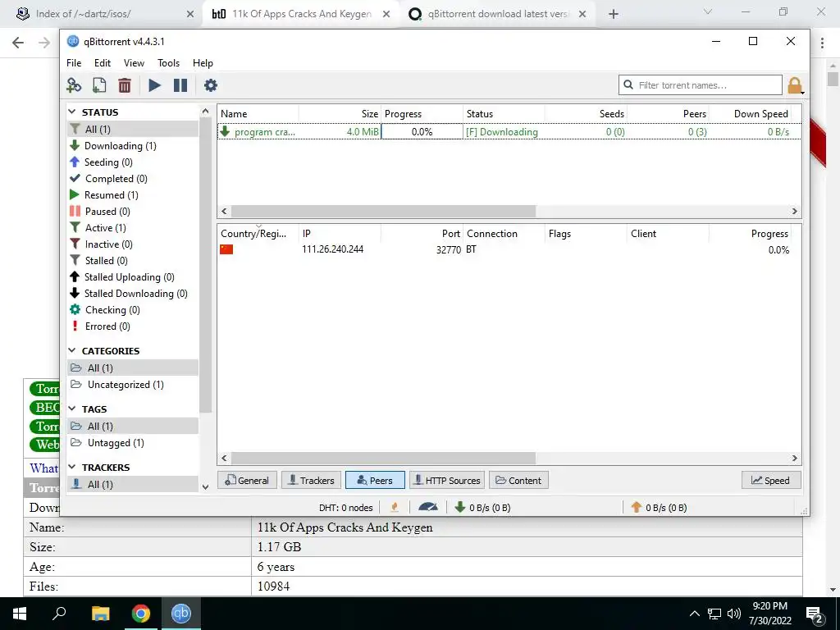This screenshot has width=840, height=630.
Task: Sort peers by Client column header
Action: point(668,234)
